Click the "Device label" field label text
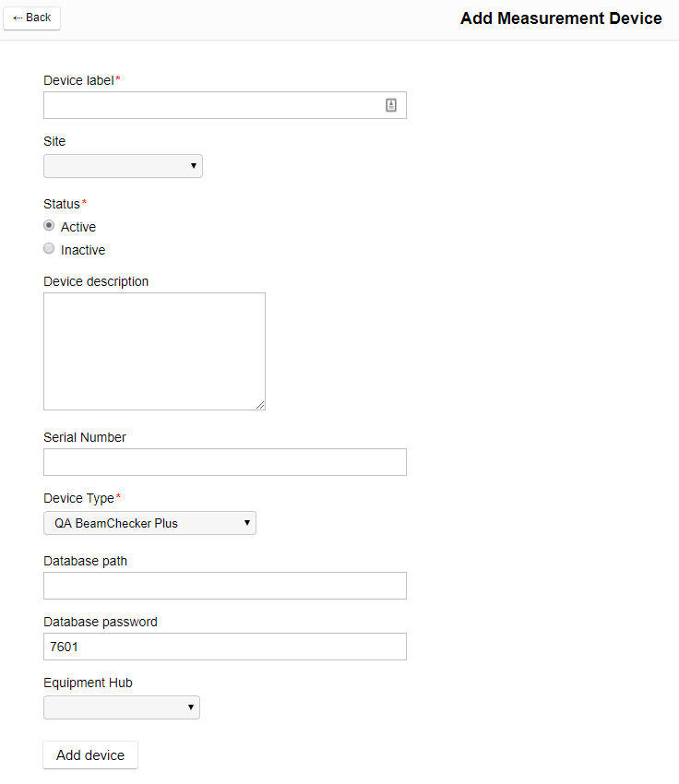The height and width of the screenshot is (784, 679). point(78,80)
